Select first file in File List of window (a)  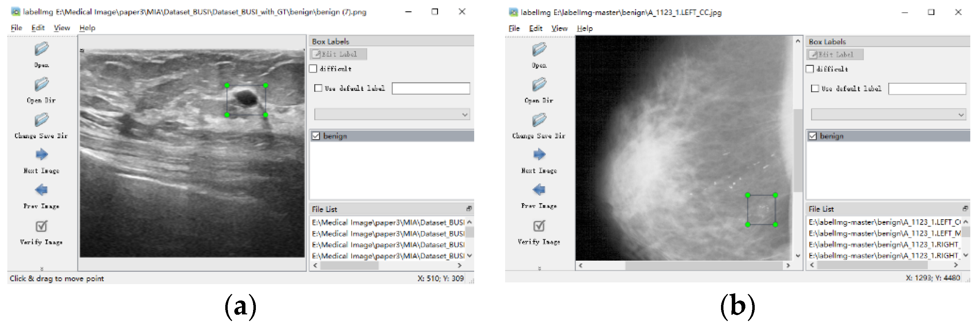click(388, 222)
